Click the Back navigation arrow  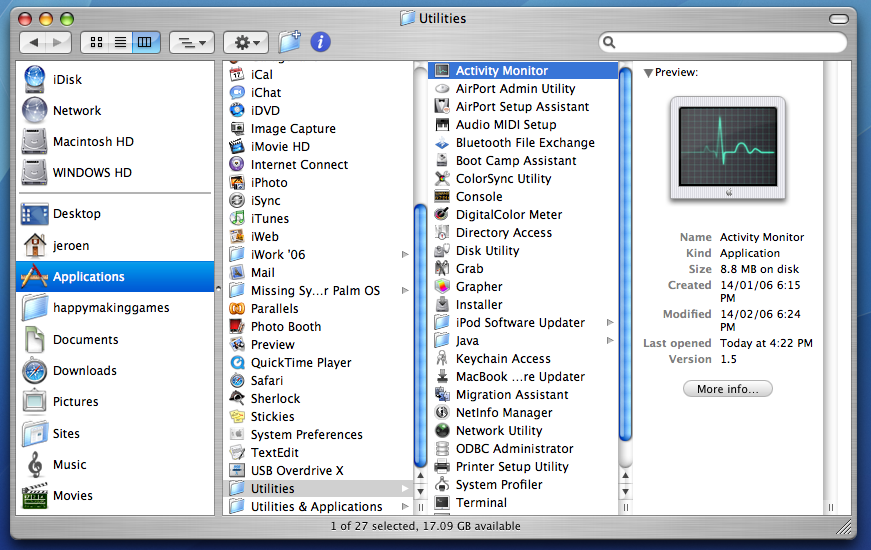coord(33,42)
